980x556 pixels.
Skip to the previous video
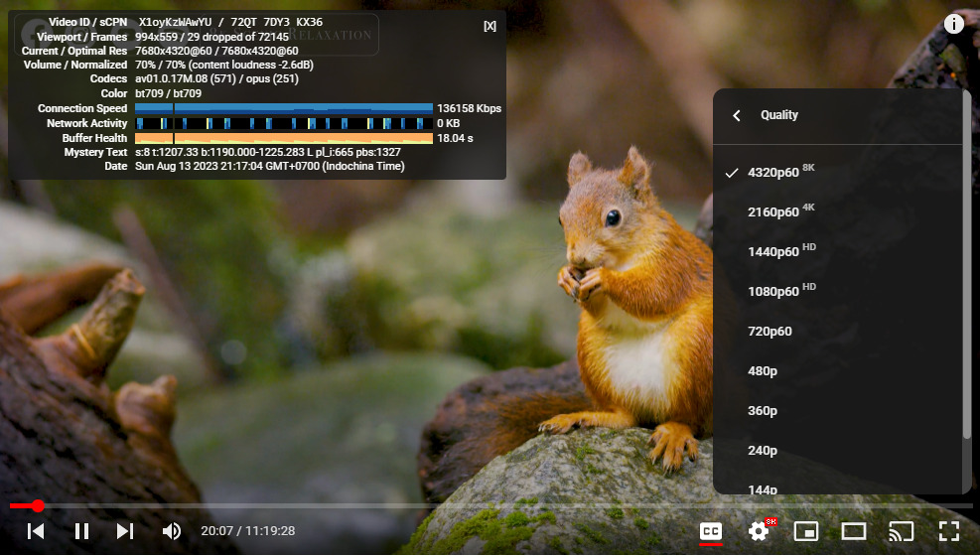click(36, 531)
